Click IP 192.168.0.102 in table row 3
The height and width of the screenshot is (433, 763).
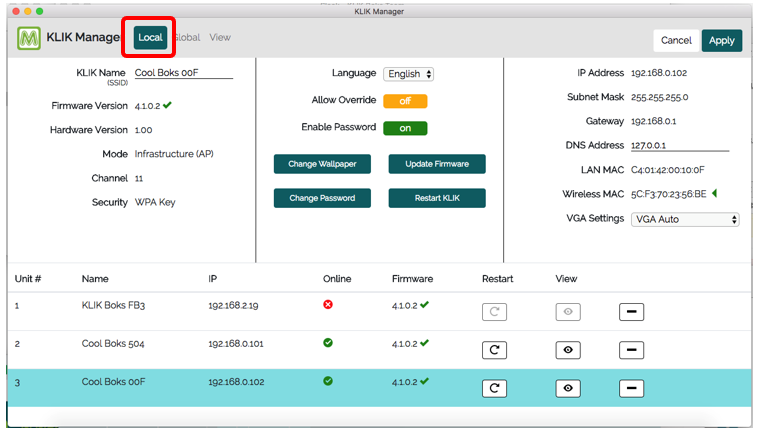236,382
